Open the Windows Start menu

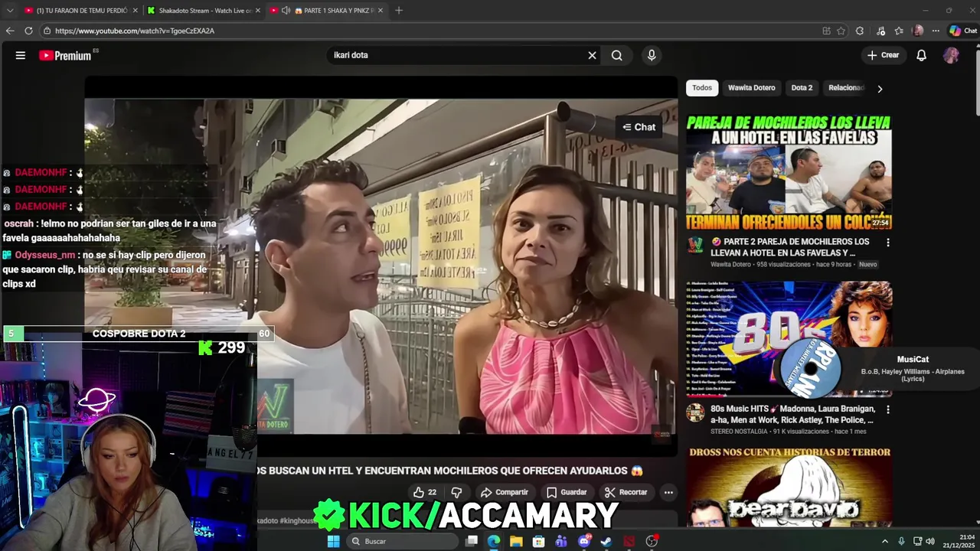[x=333, y=541]
